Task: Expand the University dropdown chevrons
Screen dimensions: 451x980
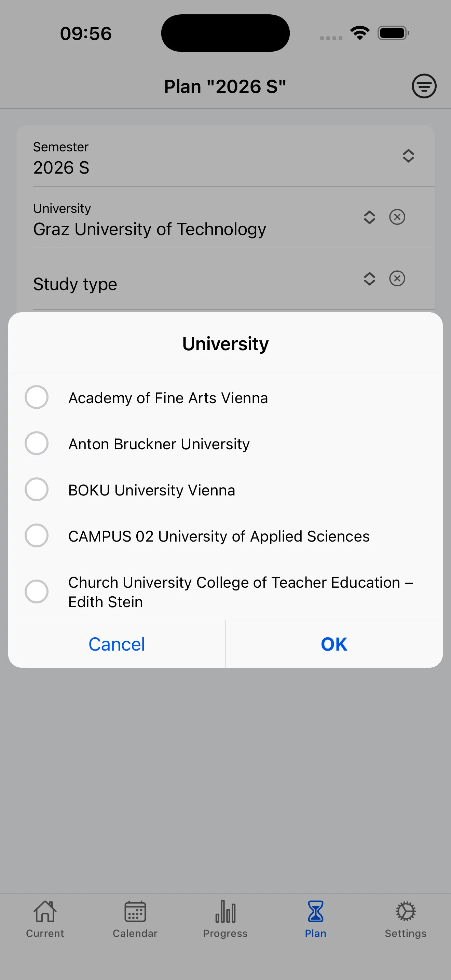Action: (369, 217)
